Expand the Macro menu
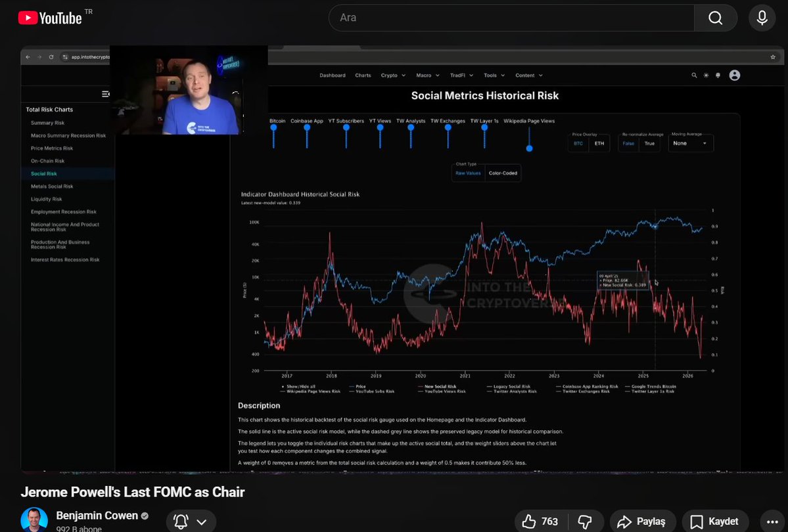 [x=428, y=76]
